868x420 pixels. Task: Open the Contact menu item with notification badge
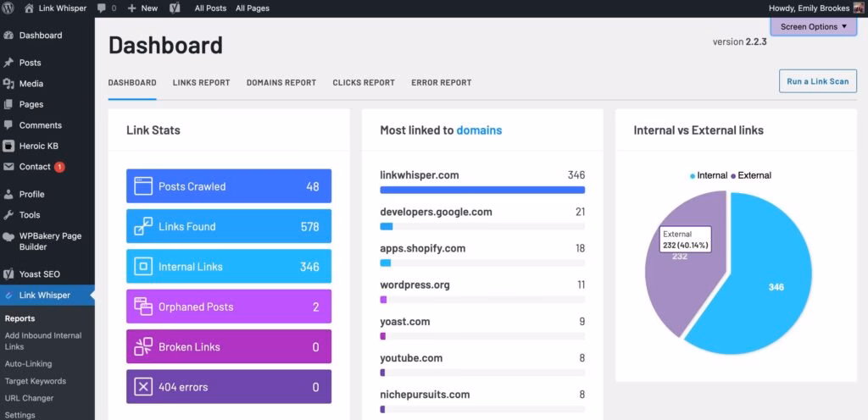[x=35, y=167]
